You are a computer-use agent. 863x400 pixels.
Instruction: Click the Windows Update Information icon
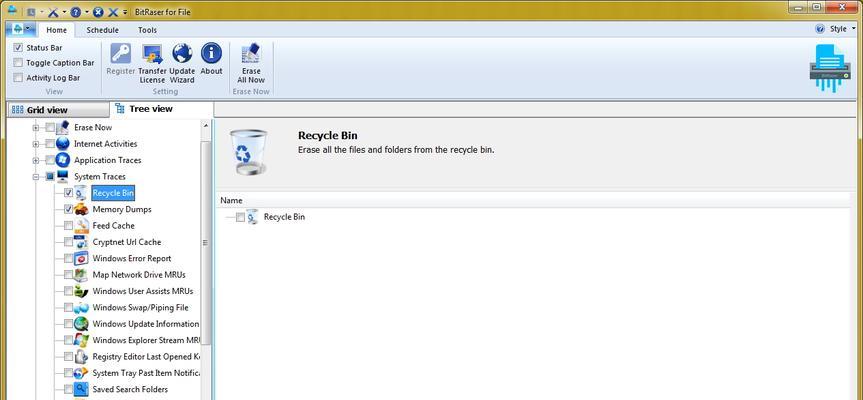81,324
